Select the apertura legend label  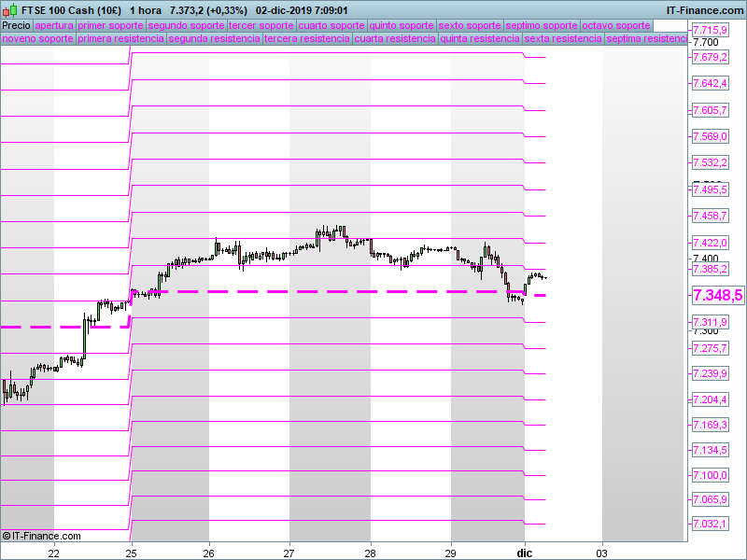click(x=54, y=26)
